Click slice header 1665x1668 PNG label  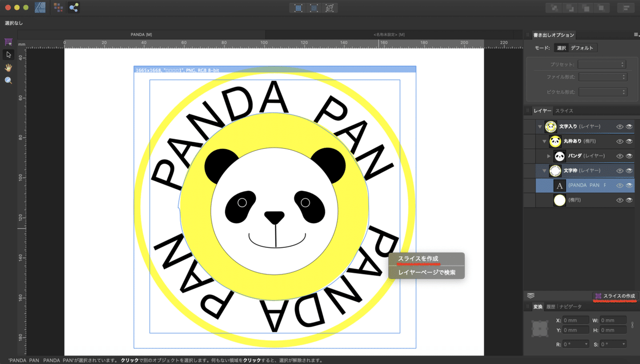click(x=177, y=70)
